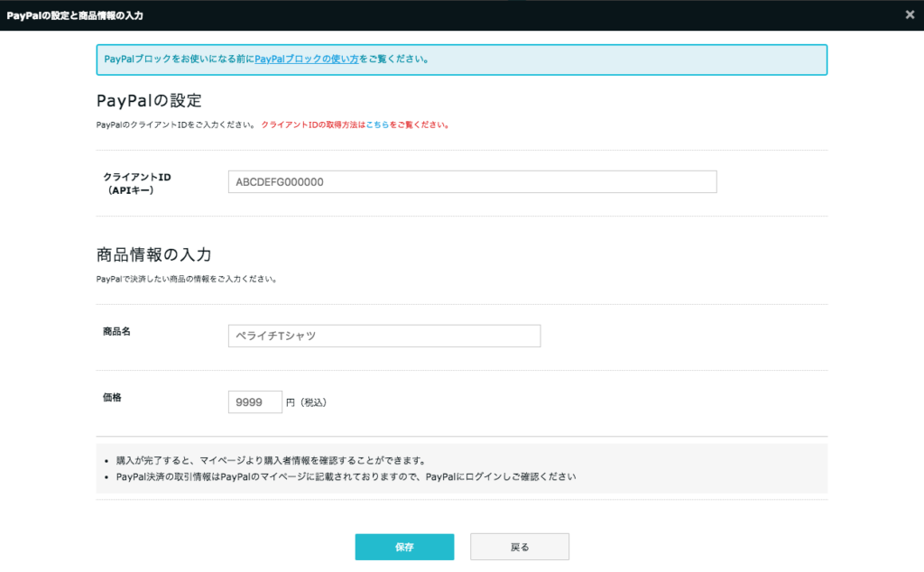
Task: Click the 価格 price input showing 9999
Action: pyautogui.click(x=254, y=401)
